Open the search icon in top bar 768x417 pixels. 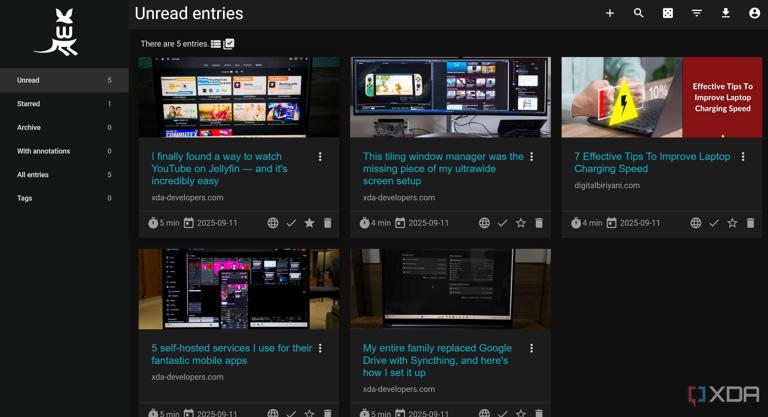(638, 13)
